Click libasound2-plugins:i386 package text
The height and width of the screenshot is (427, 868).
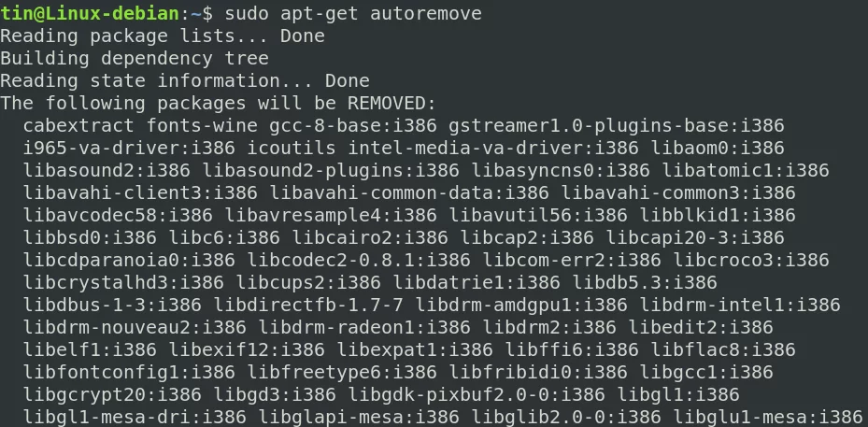point(331,171)
